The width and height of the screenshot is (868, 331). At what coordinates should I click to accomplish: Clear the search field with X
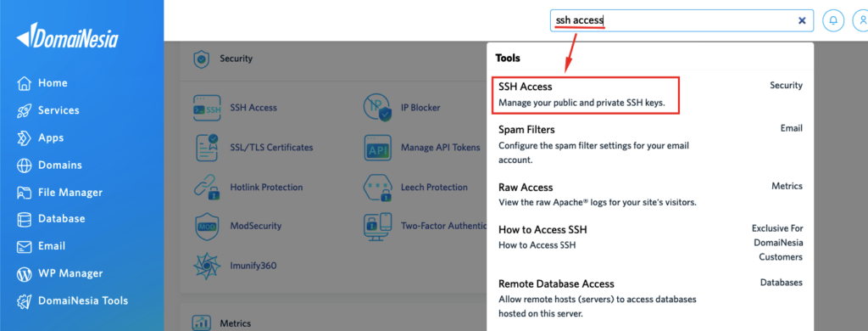pyautogui.click(x=802, y=20)
